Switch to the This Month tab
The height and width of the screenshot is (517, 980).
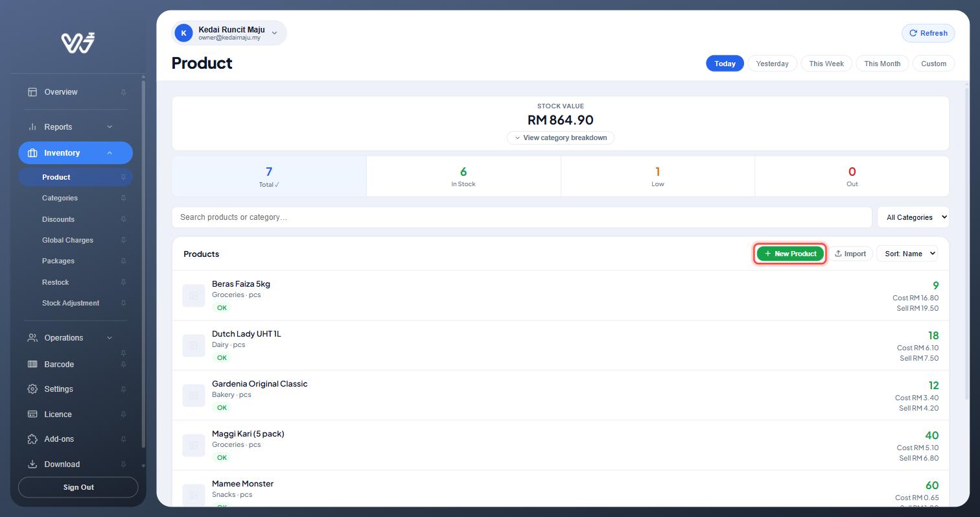pyautogui.click(x=882, y=64)
